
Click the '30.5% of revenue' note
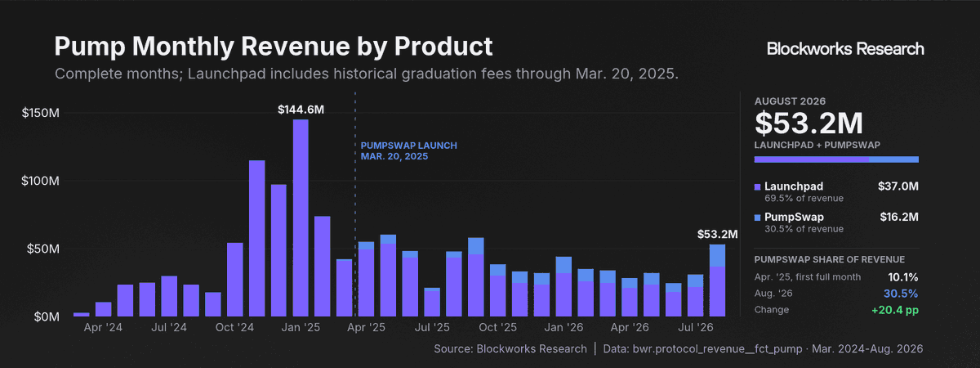pos(804,229)
